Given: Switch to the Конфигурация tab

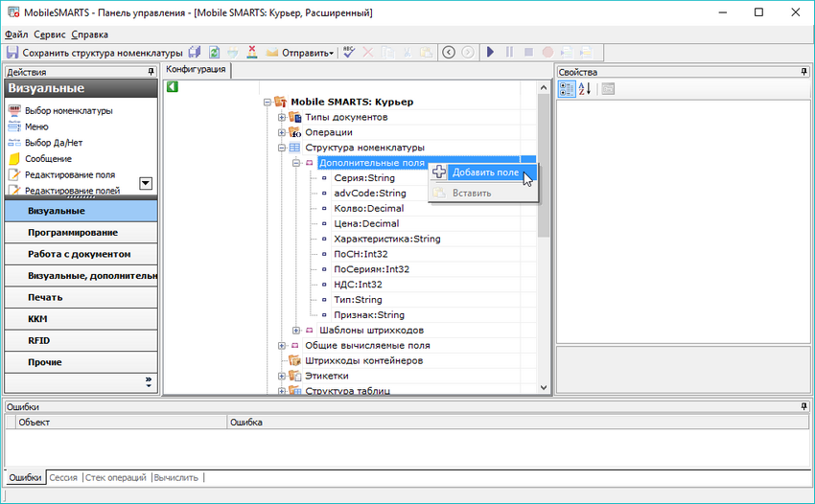Looking at the screenshot, I should click(x=196, y=69).
